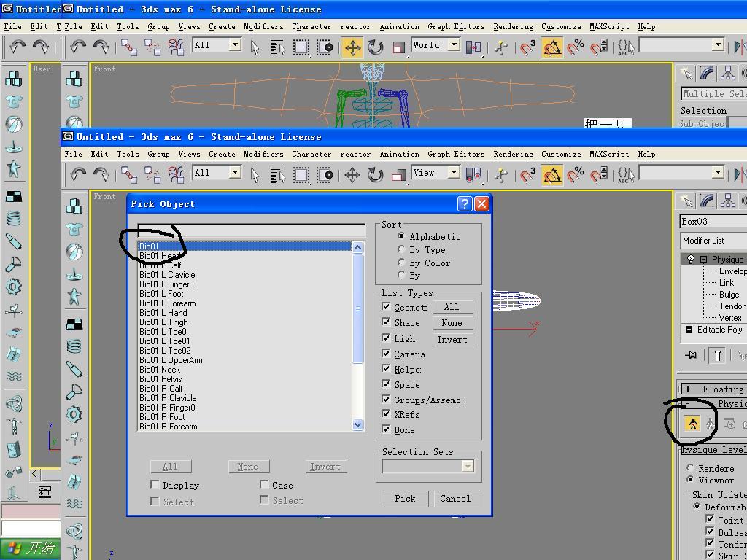Click the Pick button
Image resolution: width=747 pixels, height=560 pixels.
tap(405, 499)
